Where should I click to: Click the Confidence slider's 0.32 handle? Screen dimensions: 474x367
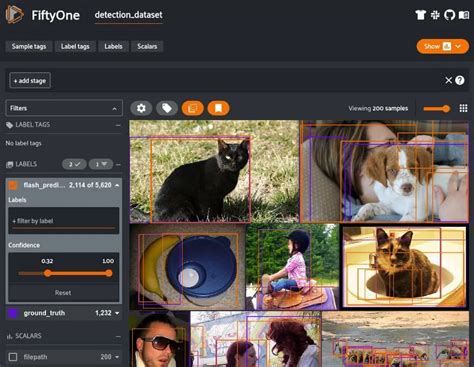click(x=48, y=273)
